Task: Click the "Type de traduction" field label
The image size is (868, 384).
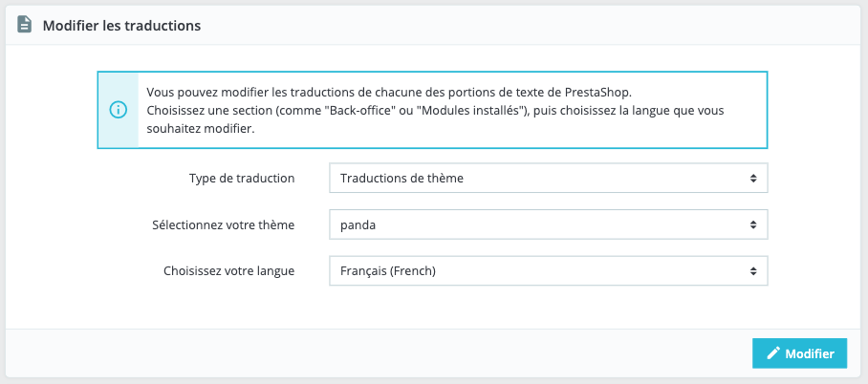Action: click(x=242, y=179)
